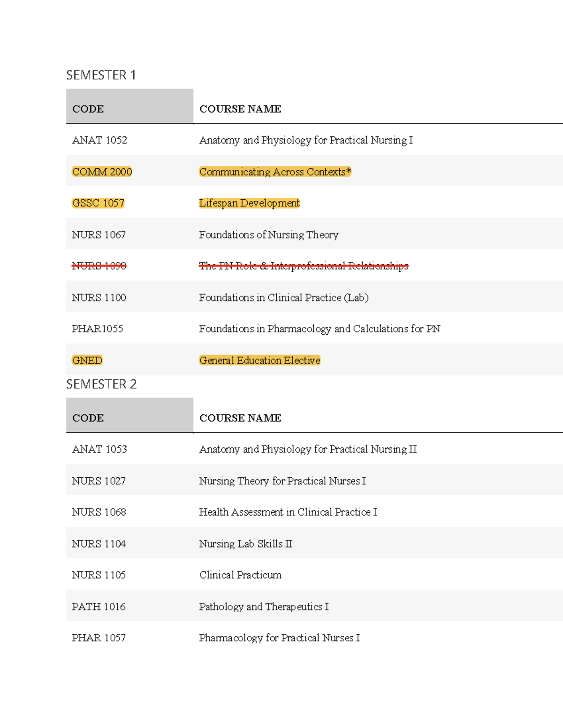Click struck-through The PN Role & Interprofessional Relationships
563x728 pixels.
click(x=304, y=266)
